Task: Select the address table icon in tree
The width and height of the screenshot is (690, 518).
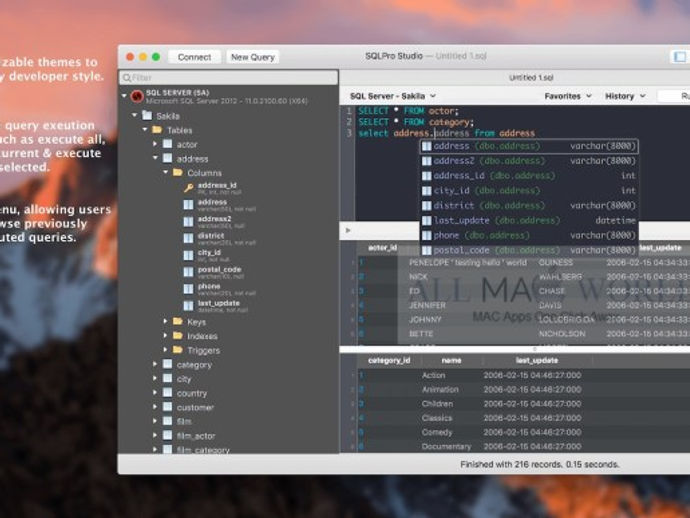Action: coord(167,158)
